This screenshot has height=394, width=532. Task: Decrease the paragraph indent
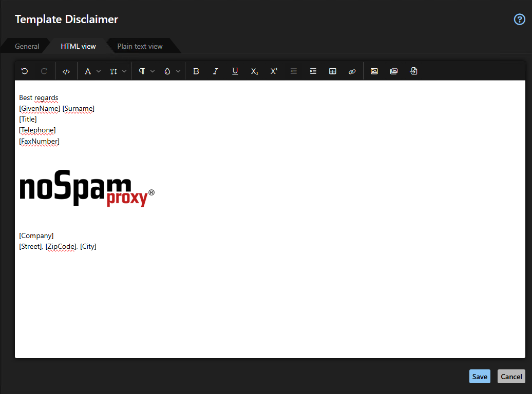pos(294,71)
